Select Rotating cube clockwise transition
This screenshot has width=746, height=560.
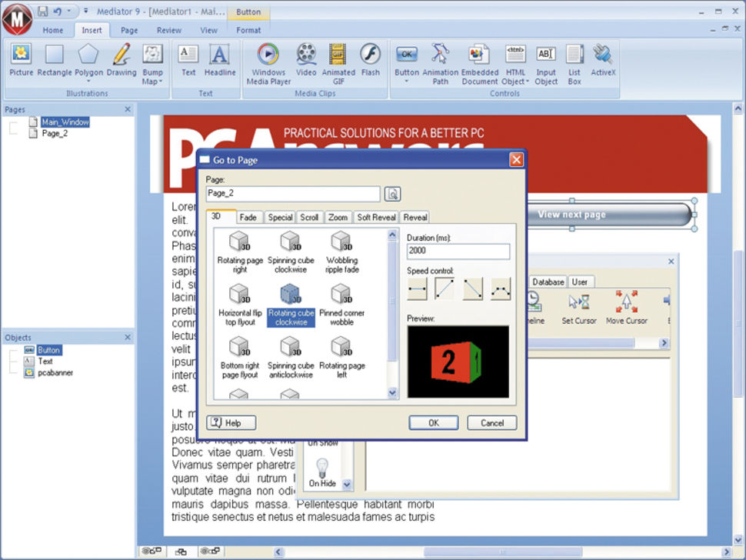coord(291,305)
